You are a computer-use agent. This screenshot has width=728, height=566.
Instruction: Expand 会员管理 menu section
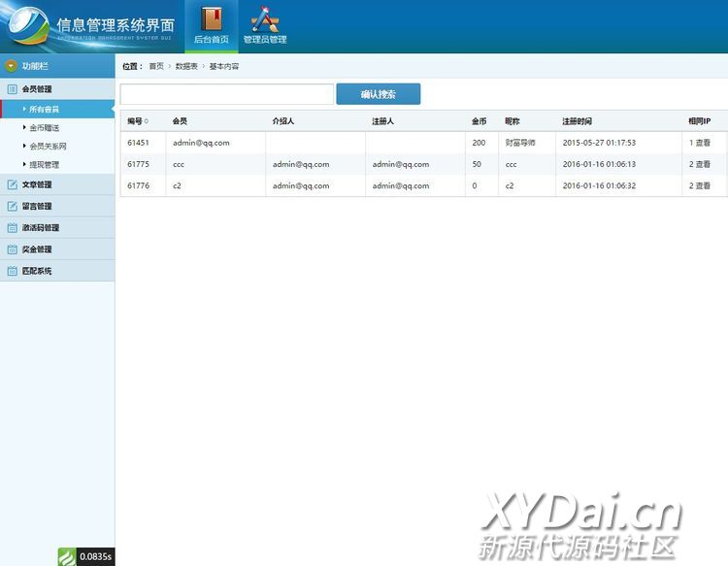pyautogui.click(x=57, y=89)
